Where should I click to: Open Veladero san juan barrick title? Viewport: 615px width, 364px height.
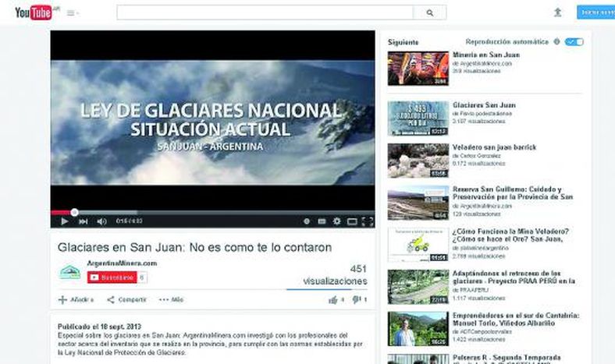click(x=494, y=147)
